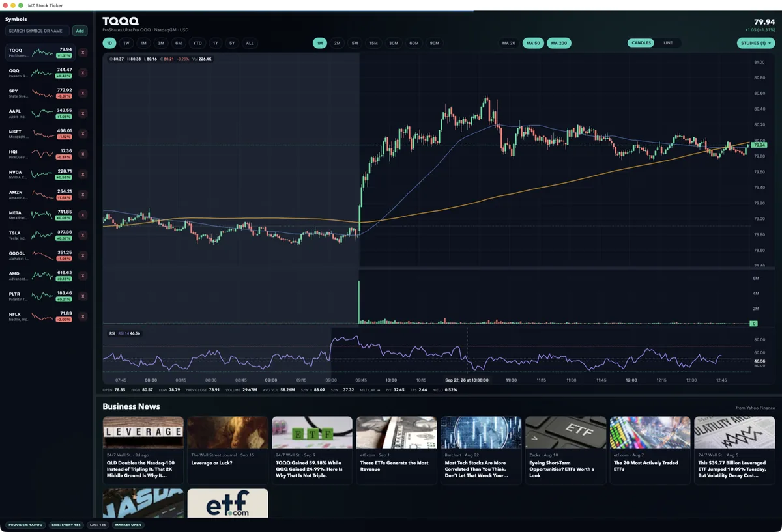Open $39.77 Billion Leveraged ETF article thumbnail
This screenshot has width=782, height=532.
734,433
